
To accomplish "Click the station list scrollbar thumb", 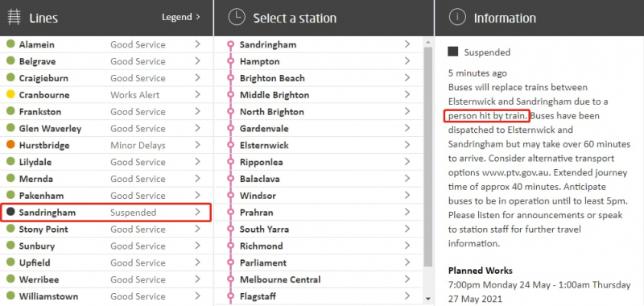I will click(428, 156).
